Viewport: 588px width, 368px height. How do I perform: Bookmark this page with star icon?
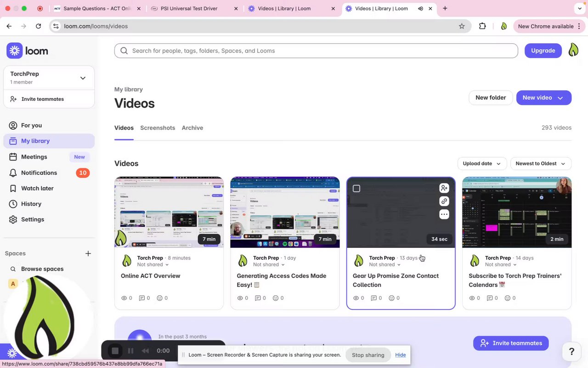(x=462, y=26)
